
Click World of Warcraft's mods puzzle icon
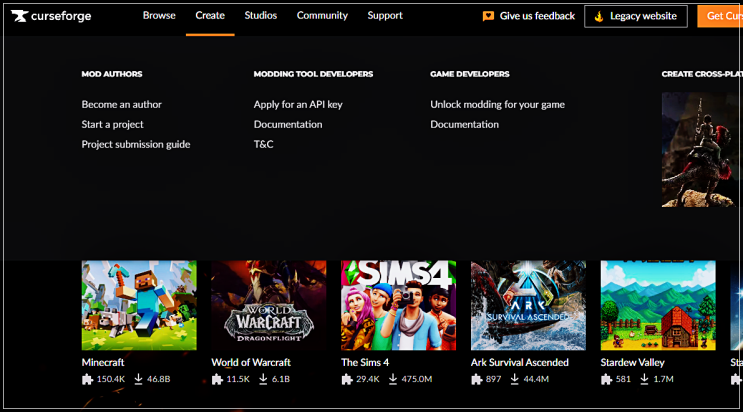(x=217, y=379)
